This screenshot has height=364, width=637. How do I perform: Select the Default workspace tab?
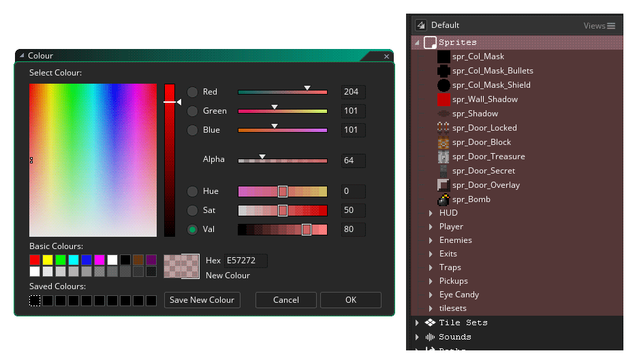tap(444, 25)
